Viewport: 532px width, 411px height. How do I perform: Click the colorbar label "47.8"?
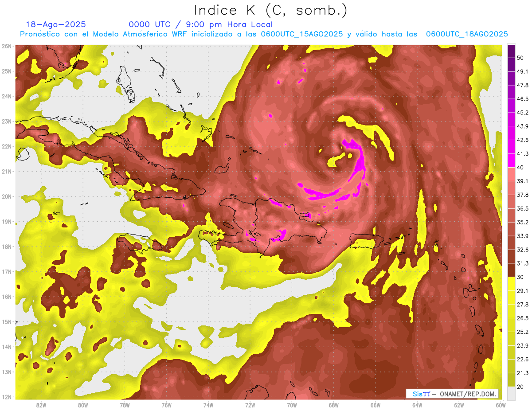(x=522, y=85)
